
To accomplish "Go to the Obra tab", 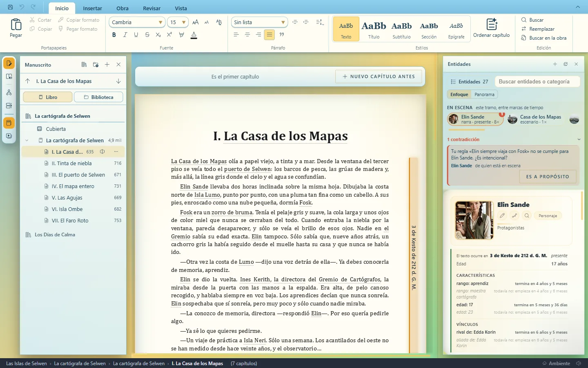I will click(122, 8).
